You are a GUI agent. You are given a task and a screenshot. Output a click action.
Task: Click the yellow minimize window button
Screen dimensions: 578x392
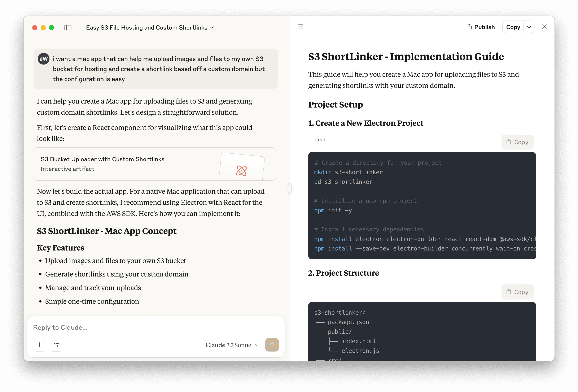coord(43,28)
